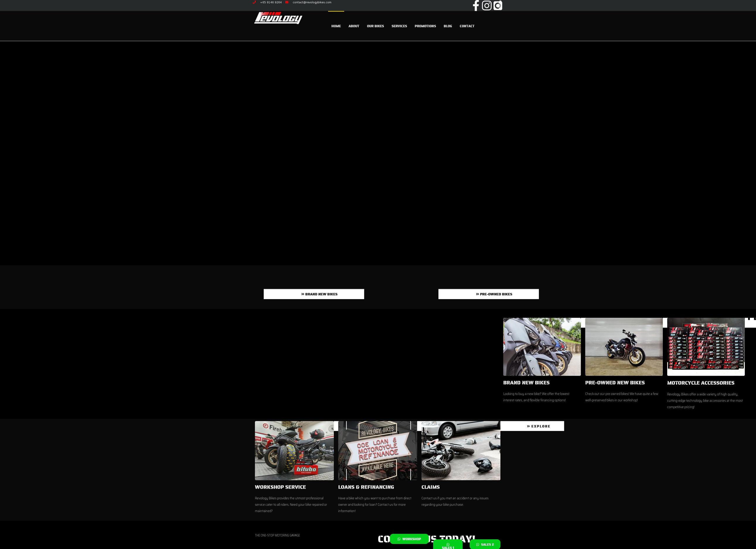Click the Workshop Service heading
The height and width of the screenshot is (549, 756).
coord(280,487)
